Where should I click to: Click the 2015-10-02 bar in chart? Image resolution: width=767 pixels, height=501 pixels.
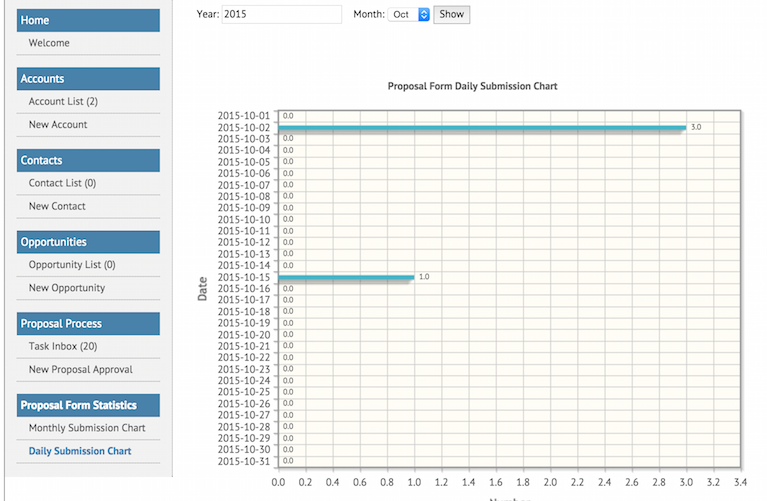pyautogui.click(x=481, y=128)
